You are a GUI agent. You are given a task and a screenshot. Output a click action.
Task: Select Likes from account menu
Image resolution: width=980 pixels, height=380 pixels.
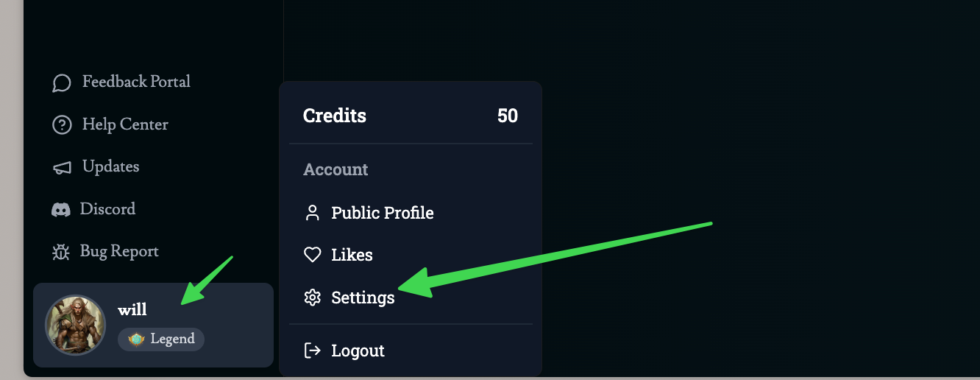click(352, 256)
